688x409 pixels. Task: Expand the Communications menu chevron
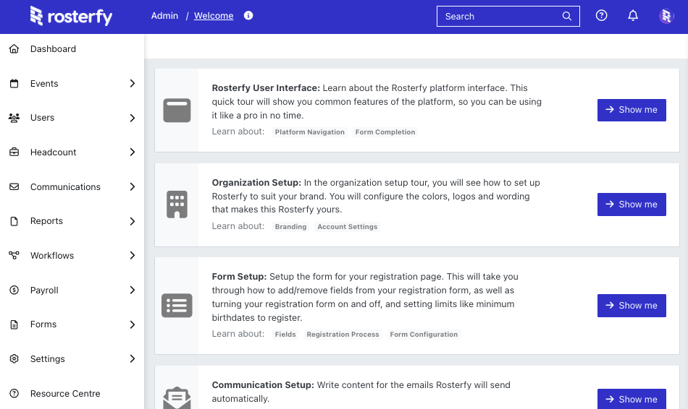tap(132, 187)
